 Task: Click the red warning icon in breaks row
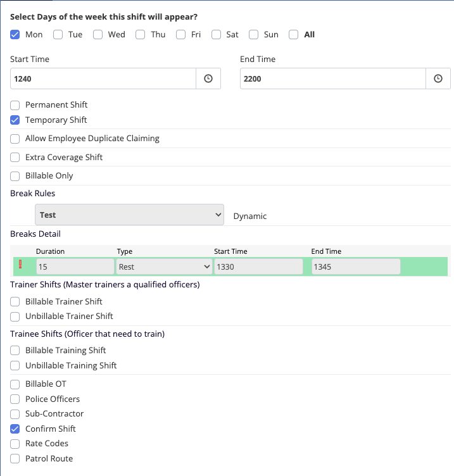[x=20, y=266]
